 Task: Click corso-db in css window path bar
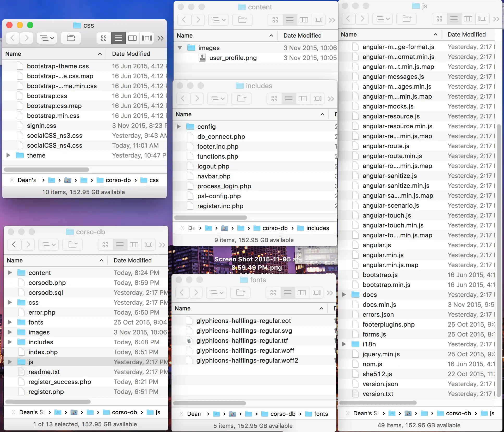[118, 180]
